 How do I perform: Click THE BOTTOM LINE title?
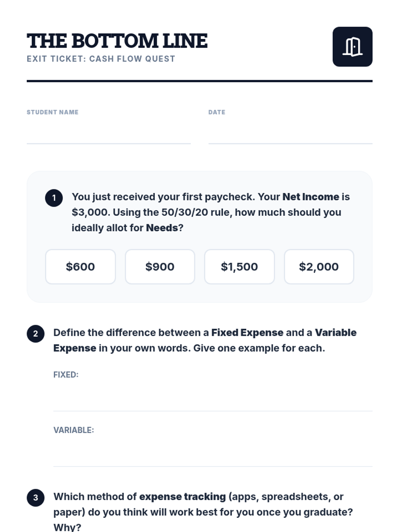(x=117, y=41)
